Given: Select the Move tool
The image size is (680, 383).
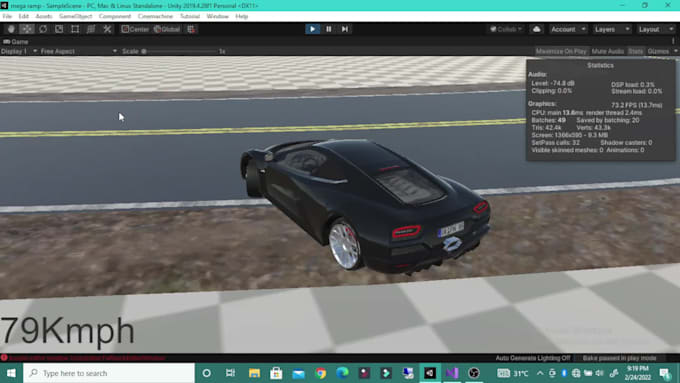Looking at the screenshot, I should 27,29.
